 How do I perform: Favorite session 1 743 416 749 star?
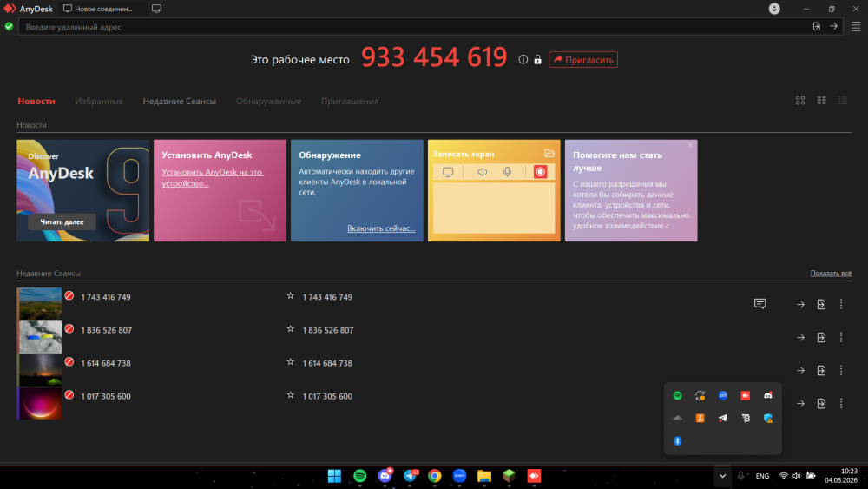[290, 296]
